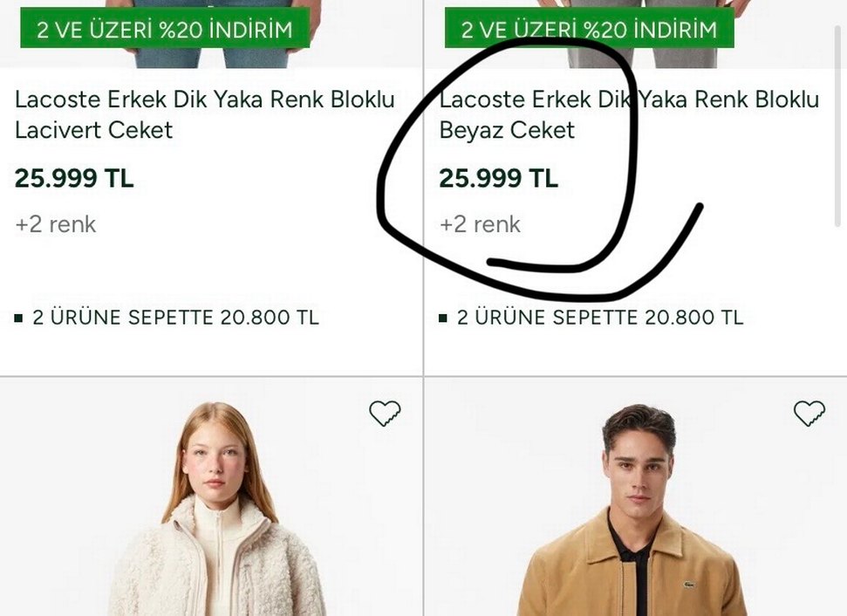The height and width of the screenshot is (616, 847).
Task: View additional colors for the Beyaz Ceket
Action: coord(479,224)
